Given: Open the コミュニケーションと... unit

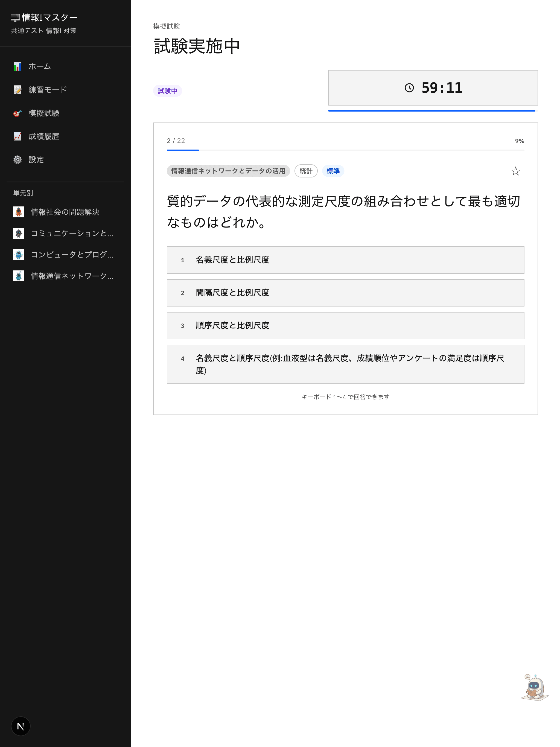Looking at the screenshot, I should click(x=66, y=233).
